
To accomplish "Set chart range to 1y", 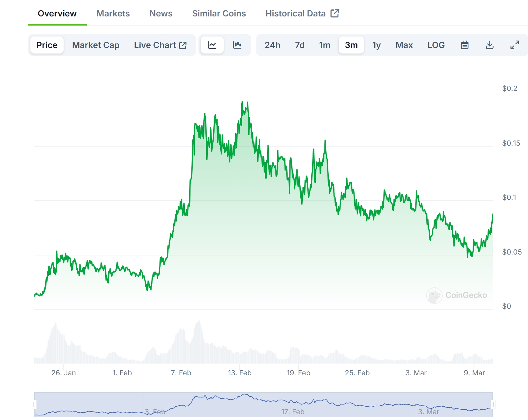I will coord(376,45).
